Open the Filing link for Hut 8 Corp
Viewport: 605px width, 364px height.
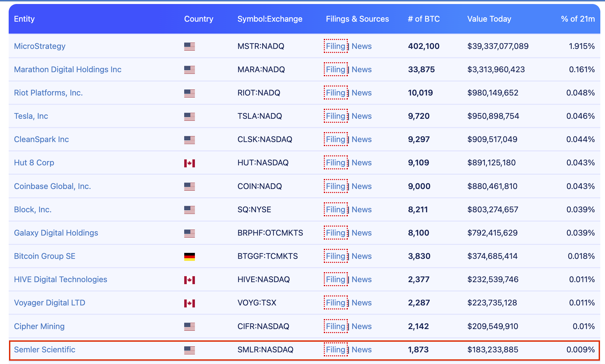[x=335, y=163]
